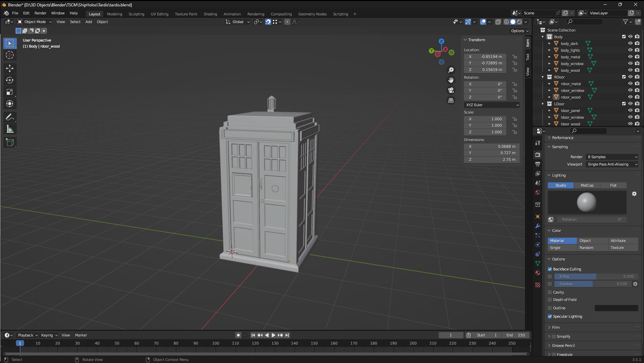Expand the Film panel

[556, 327]
